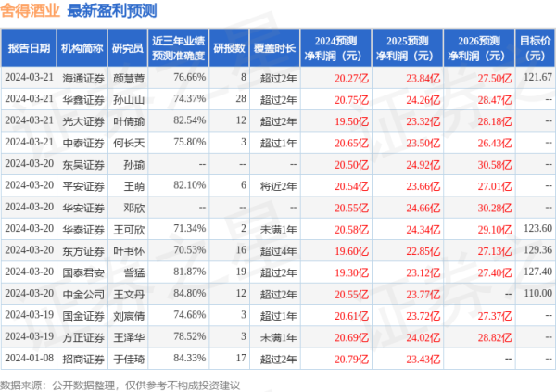This screenshot has height=392, width=556.
Task: Click coverage duration 将近2年
Action: point(279,186)
